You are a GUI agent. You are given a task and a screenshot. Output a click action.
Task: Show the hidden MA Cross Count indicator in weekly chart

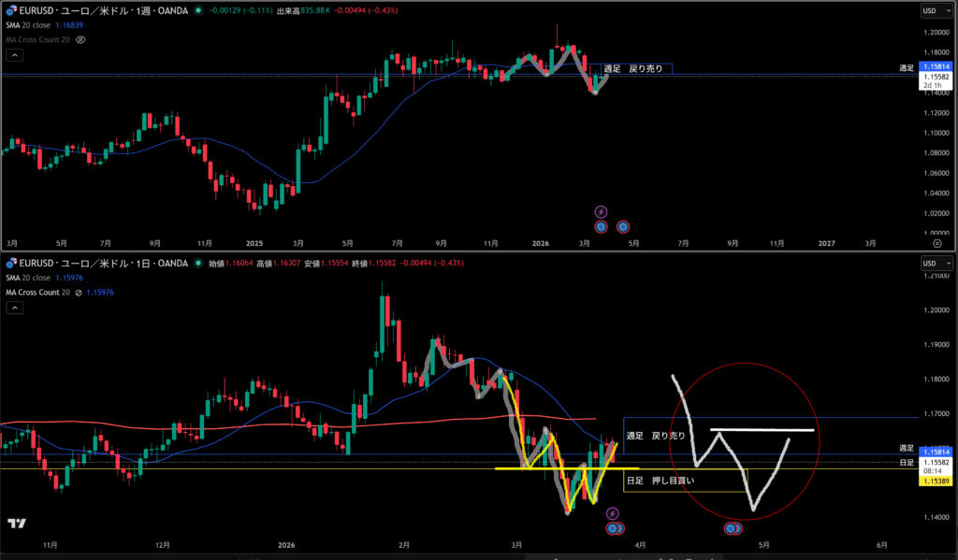tap(80, 40)
